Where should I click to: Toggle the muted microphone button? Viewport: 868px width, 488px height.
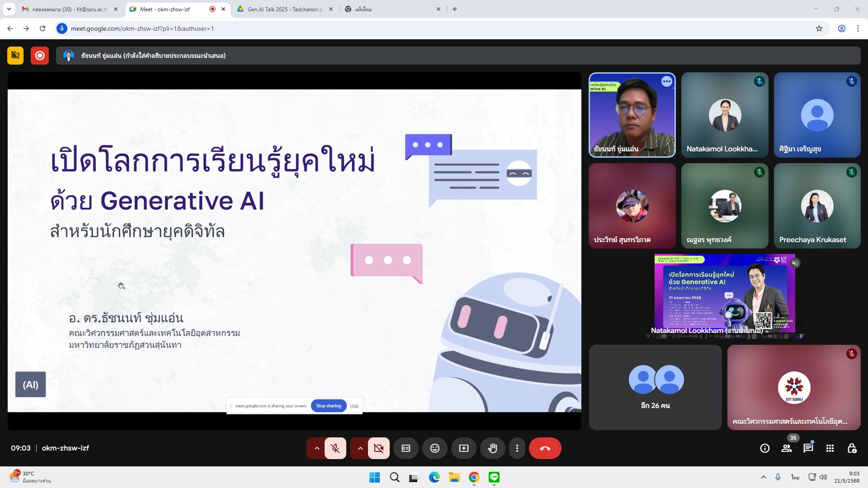(x=335, y=448)
